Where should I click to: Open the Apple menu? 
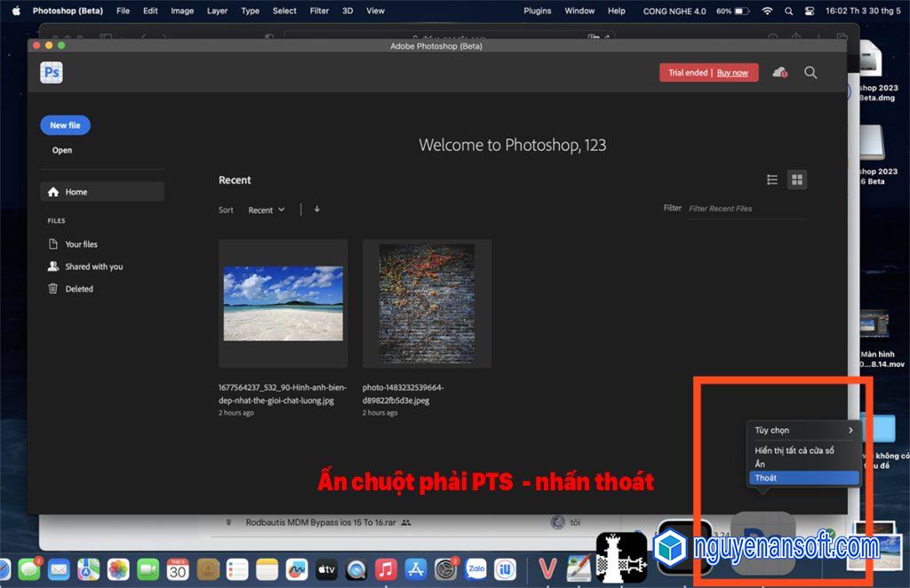16,11
